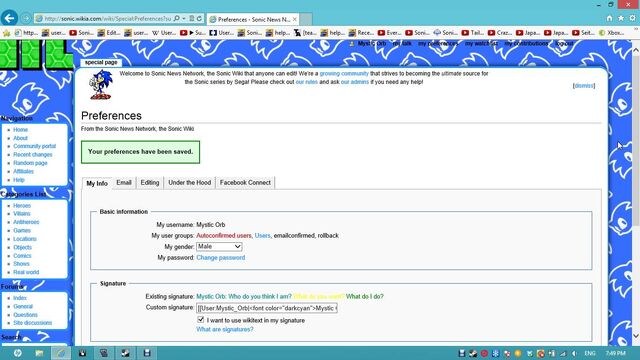The width and height of the screenshot is (640, 360).
Task: Open the My gender dropdown showing Male
Action: [x=219, y=247]
